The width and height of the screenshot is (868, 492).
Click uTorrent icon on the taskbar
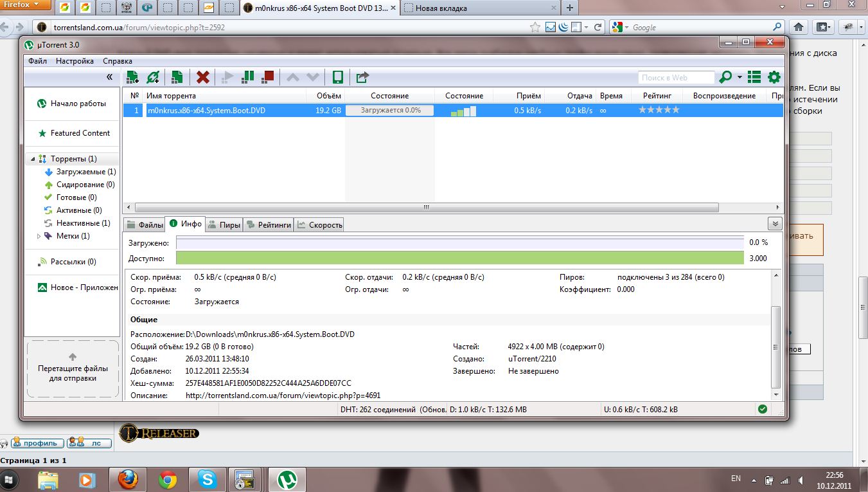[287, 480]
